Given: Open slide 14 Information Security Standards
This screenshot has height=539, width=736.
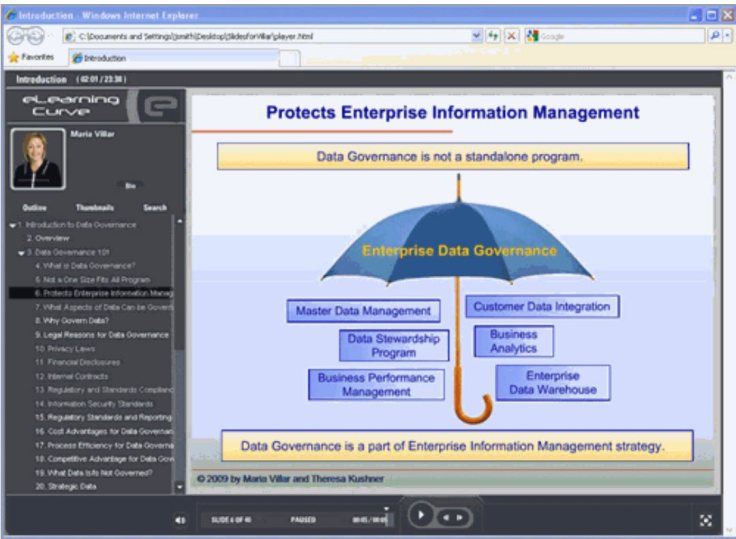Looking at the screenshot, I should [x=94, y=404].
